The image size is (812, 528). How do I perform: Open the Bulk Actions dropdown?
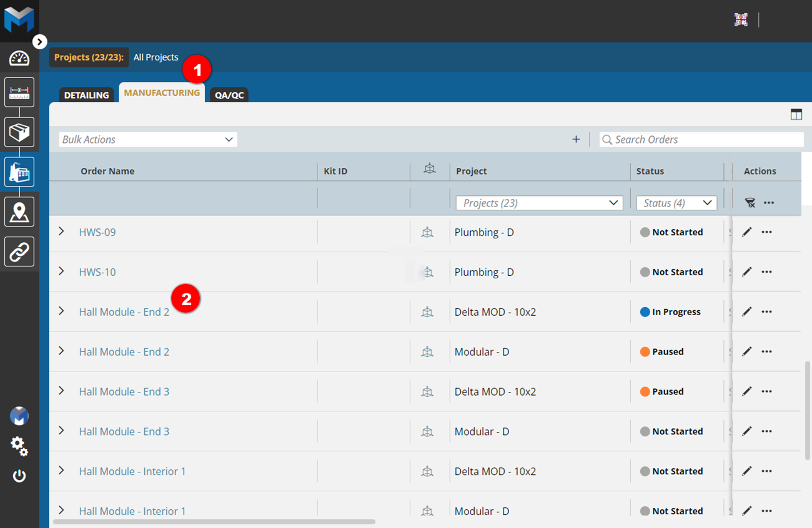(x=147, y=139)
